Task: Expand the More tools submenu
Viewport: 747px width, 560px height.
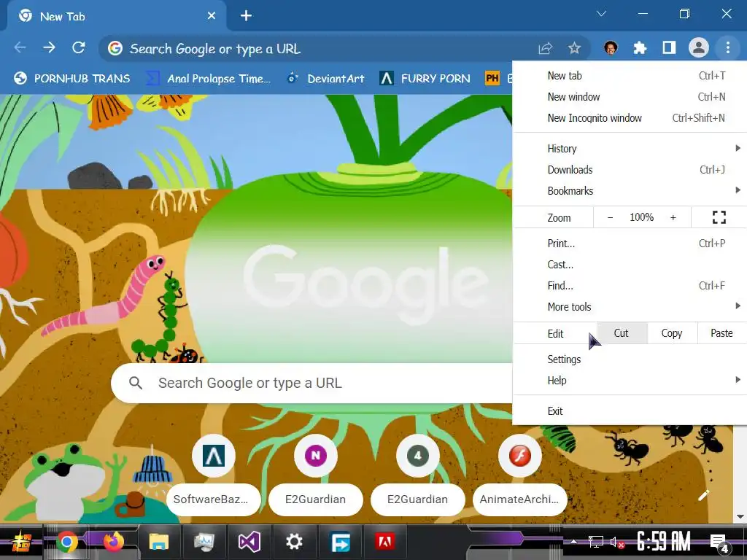Action: pos(630,307)
